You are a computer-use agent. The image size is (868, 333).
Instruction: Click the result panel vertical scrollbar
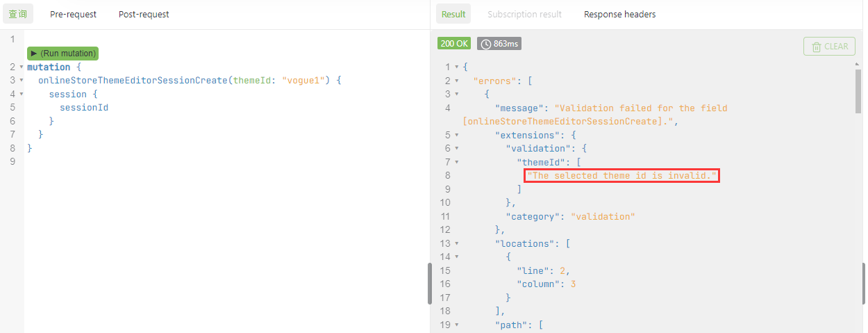point(859,90)
